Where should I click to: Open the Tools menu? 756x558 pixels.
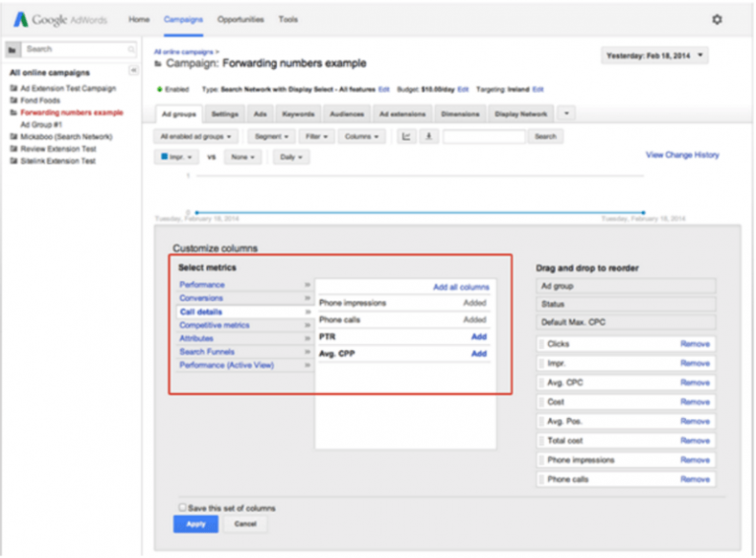[288, 20]
